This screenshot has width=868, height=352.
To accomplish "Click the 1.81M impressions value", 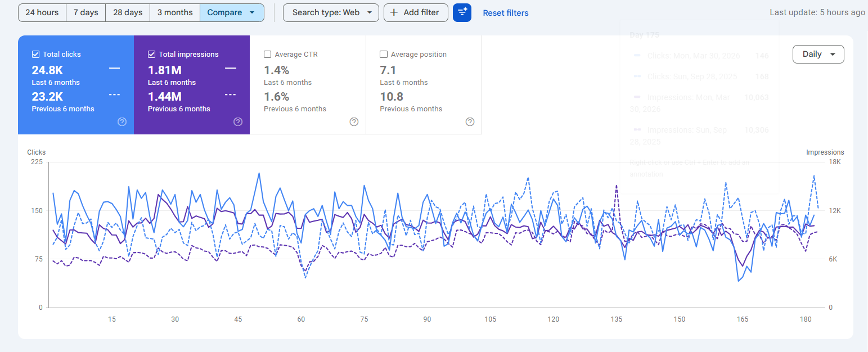I will coord(164,70).
